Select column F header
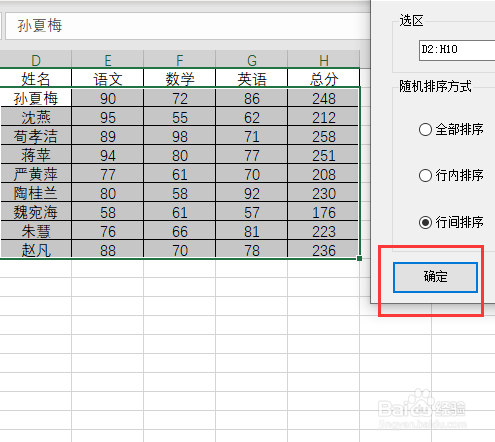Screen dimensions: 495x442 pyautogui.click(x=180, y=60)
